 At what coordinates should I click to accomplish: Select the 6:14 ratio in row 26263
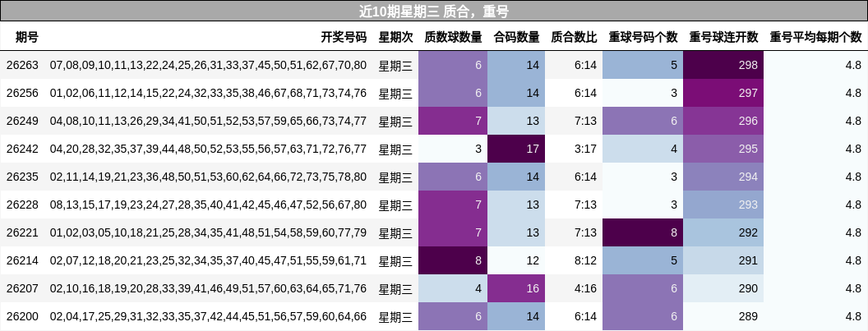574,66
